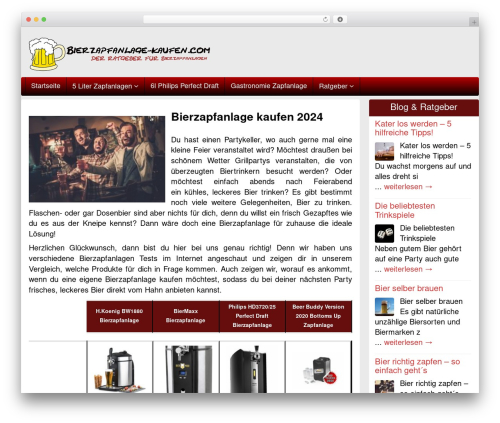
Task: Open Bier richtig zapfen headline link
Action: (417, 366)
